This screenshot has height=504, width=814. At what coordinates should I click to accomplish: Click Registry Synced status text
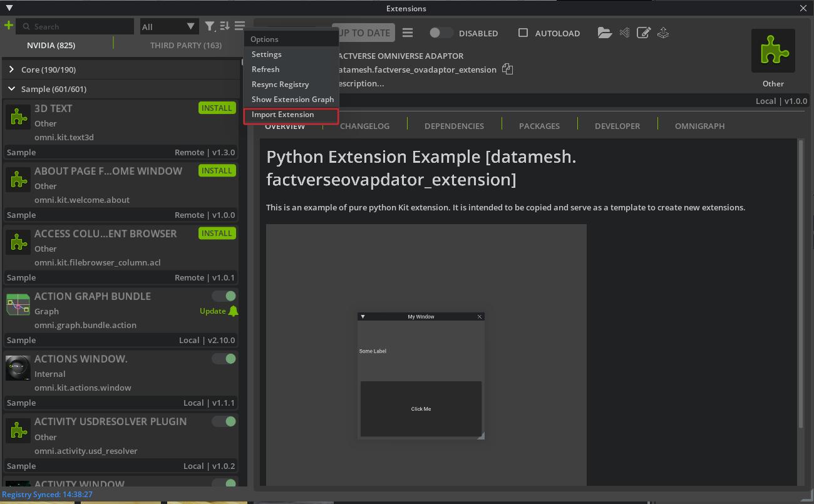[47, 495]
